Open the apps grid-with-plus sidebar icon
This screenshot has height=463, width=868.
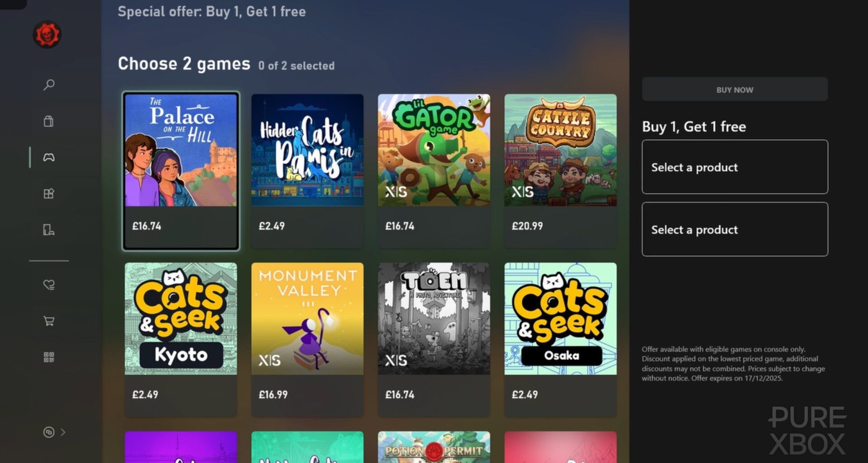point(49,194)
